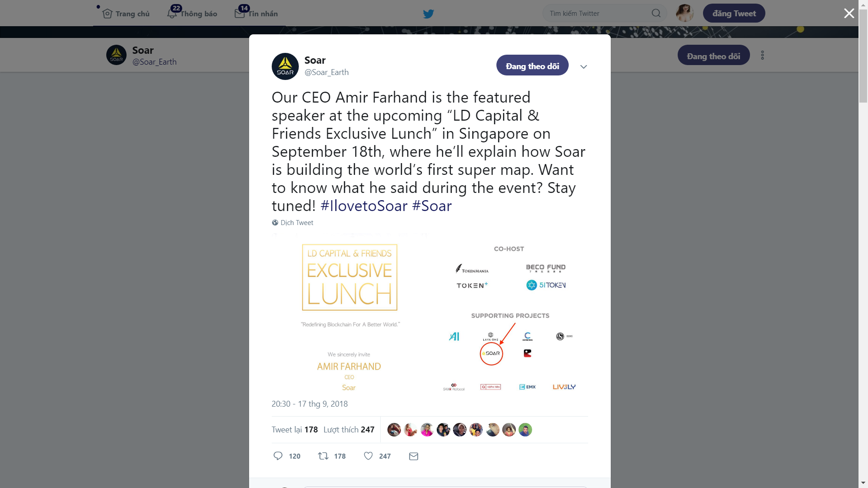This screenshot has height=488, width=868.
Task: Expand tweet options chevron dropdown
Action: [x=584, y=67]
